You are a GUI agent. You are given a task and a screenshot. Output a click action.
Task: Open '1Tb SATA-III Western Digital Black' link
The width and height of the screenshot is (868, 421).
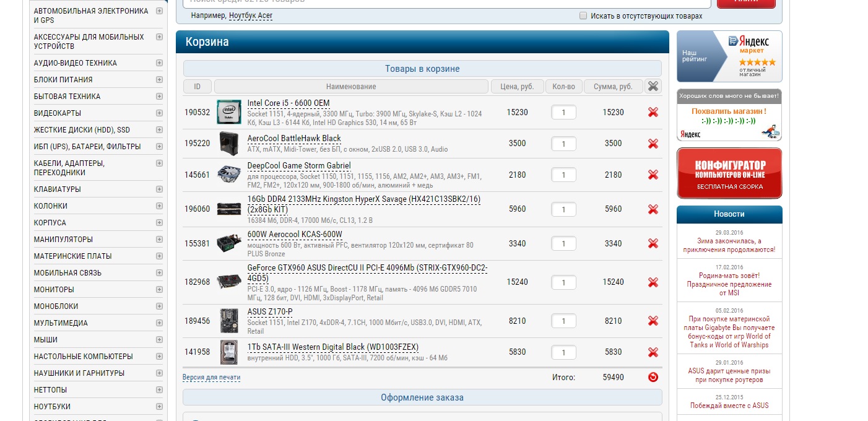point(333,347)
